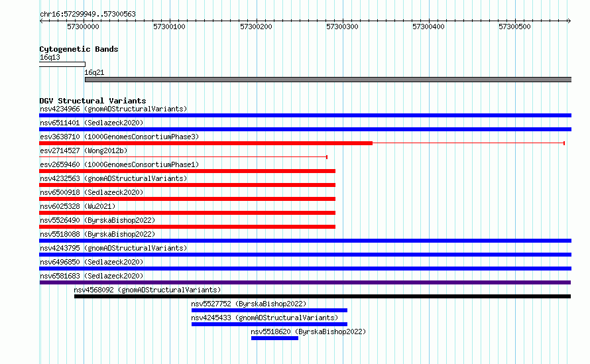The image size is (590, 364).
Task: Select the blue bar under nsv5518088
Action: (x=305, y=241)
